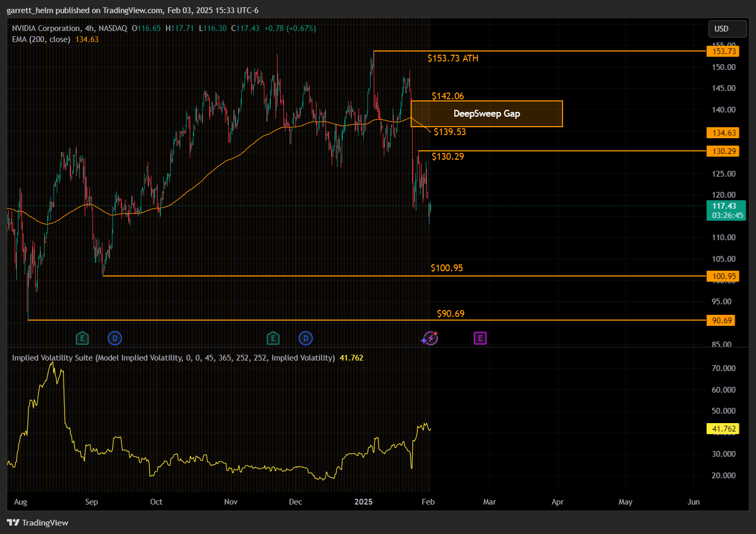Click the '2025' label on time axis
Screen dimensions: 756x534
click(363, 502)
